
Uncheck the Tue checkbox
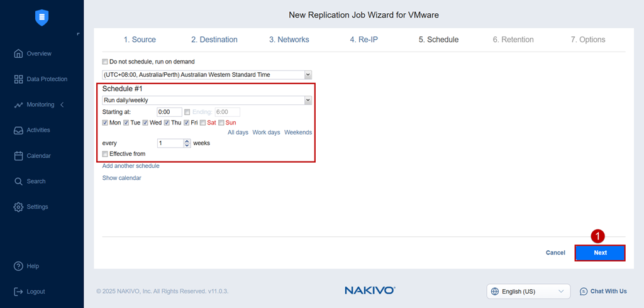pyautogui.click(x=126, y=123)
